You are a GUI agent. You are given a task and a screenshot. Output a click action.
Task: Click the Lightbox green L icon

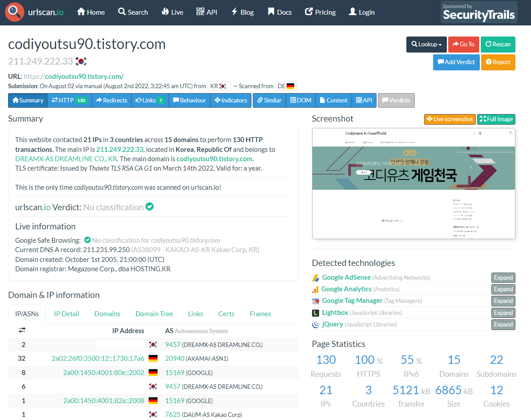315,313
